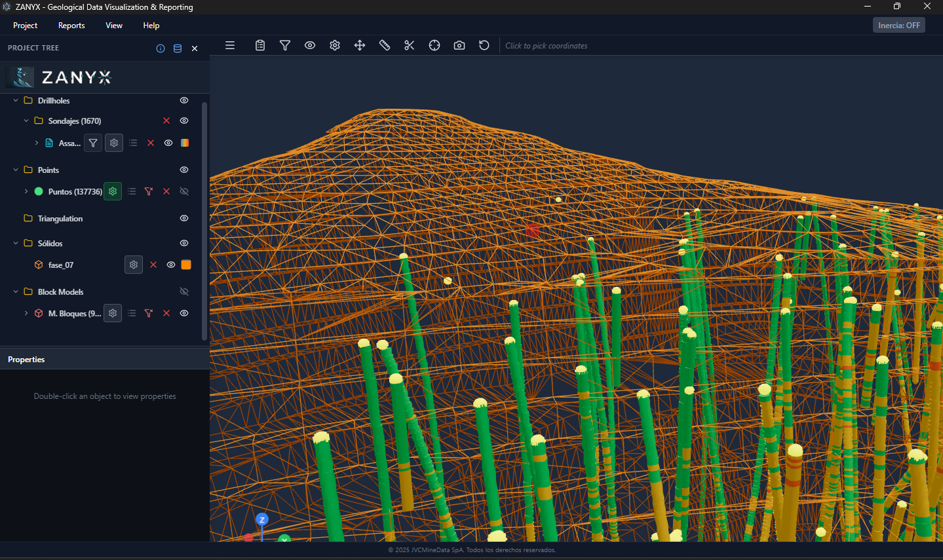Hide the Sondajes (1670) drillholes layer

coord(184,121)
